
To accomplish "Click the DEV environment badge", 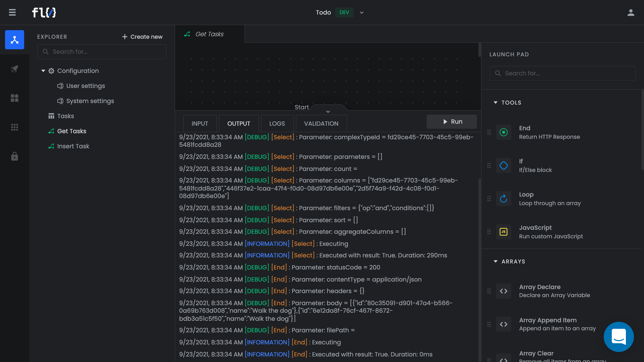I will coord(344,13).
